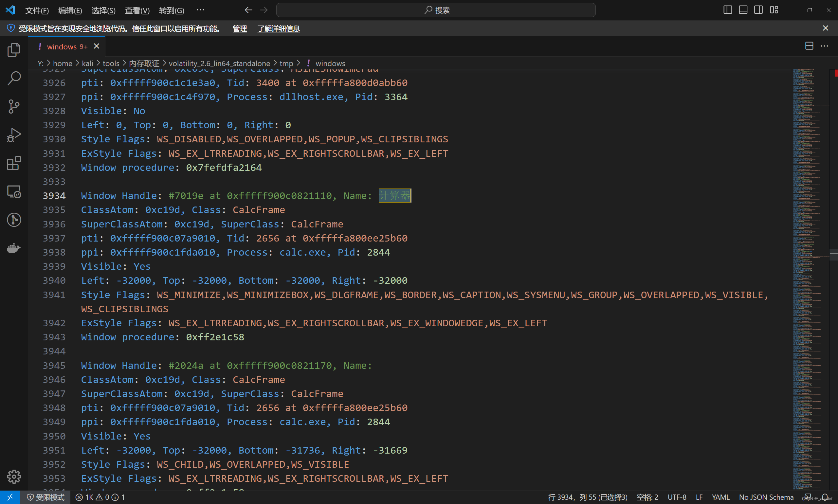Open the 文件(F) menu

point(37,10)
